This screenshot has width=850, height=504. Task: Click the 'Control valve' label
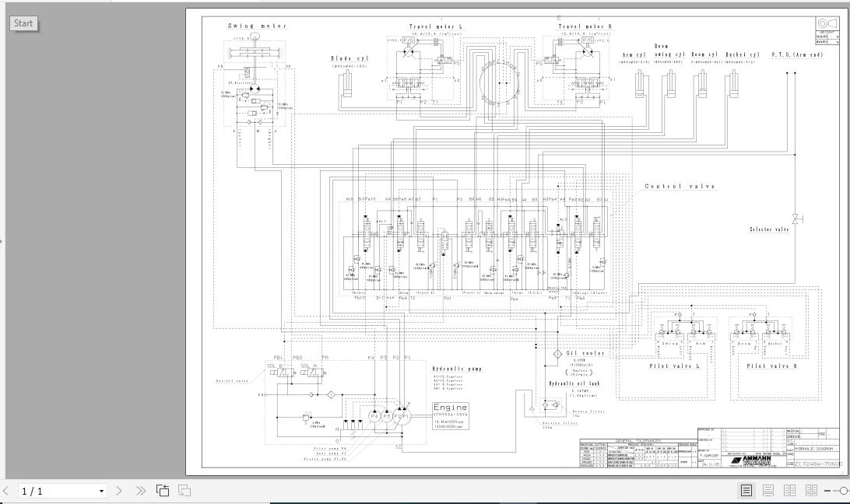point(680,187)
